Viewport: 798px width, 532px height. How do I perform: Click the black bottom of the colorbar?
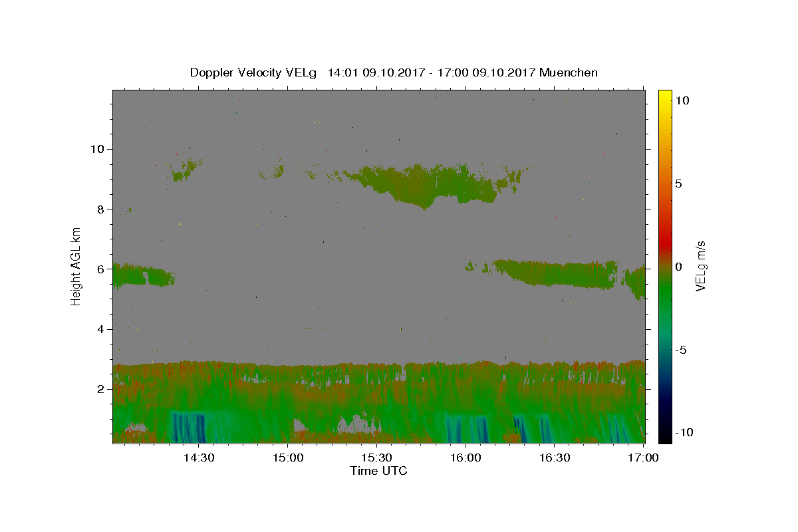[664, 438]
